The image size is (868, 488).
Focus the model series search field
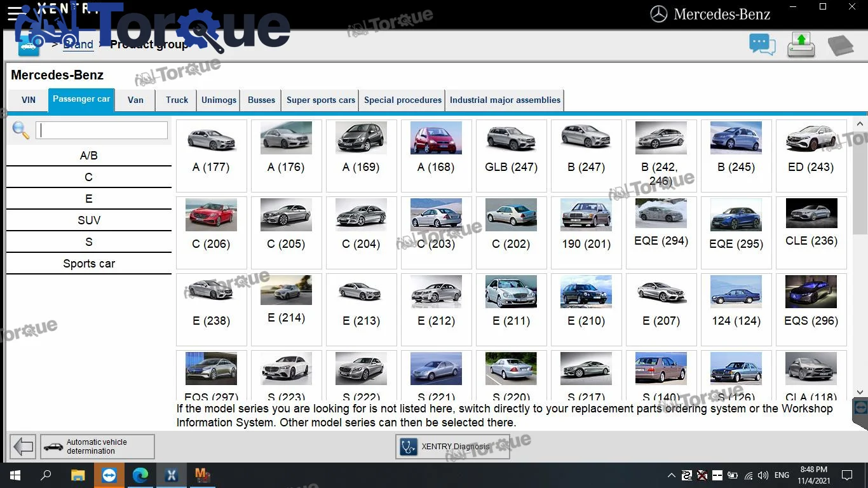pos(102,130)
